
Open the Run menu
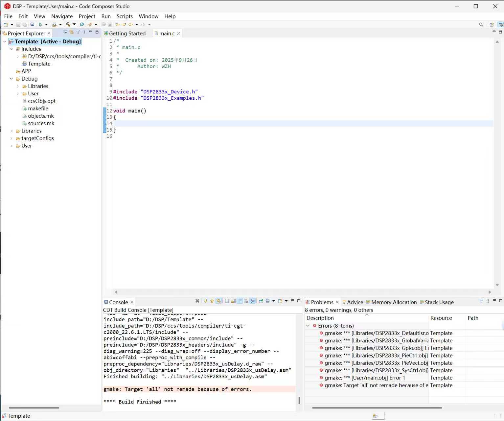[106, 16]
